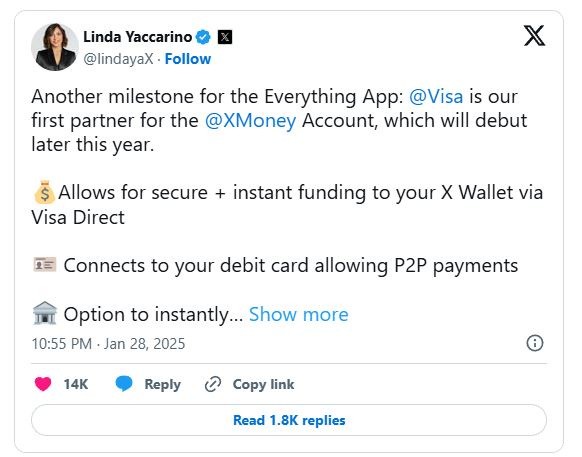Screen dimensions: 582x457
Task: Open the 10:55 PM Jan 28, 2025 timestamp
Action: tap(108, 344)
